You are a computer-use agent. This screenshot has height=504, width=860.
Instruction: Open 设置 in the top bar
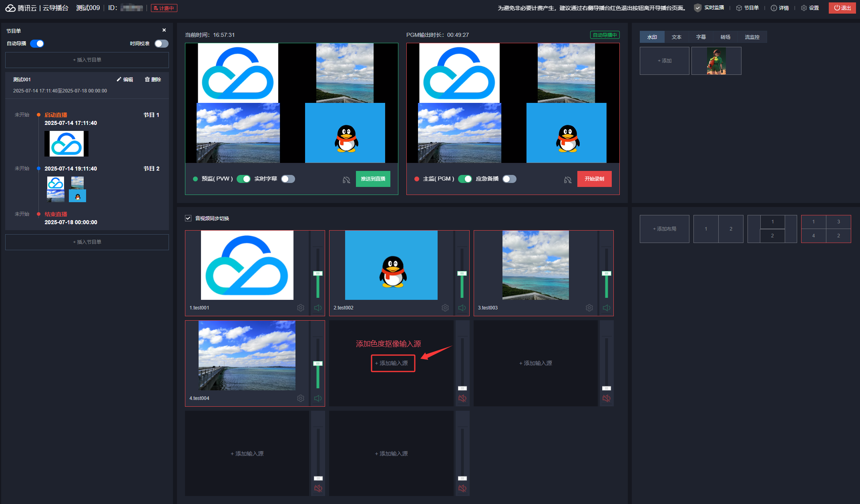[810, 8]
